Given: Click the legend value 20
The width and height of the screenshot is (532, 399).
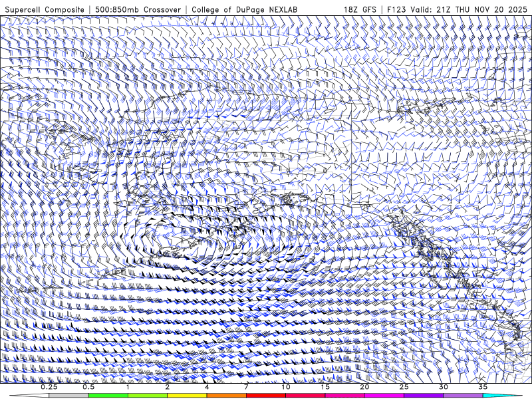Looking at the screenshot, I should pos(364,387).
